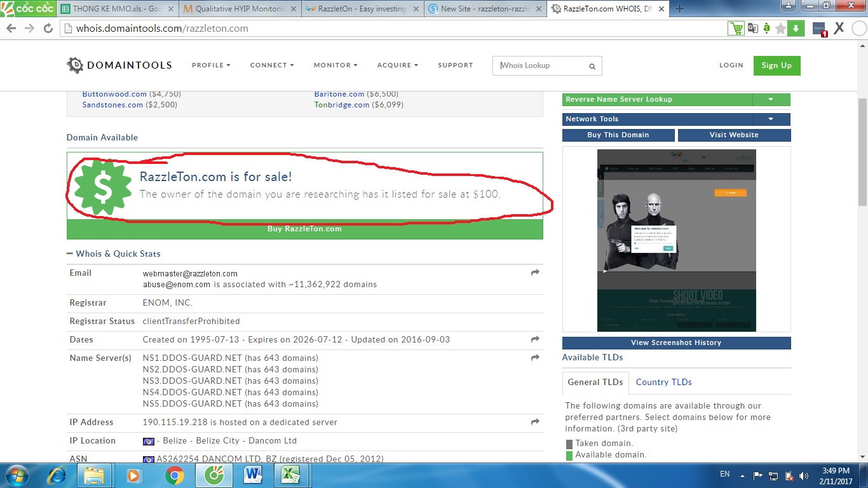Image resolution: width=868 pixels, height=488 pixels.
Task: Click the share arrow in IP Address row
Action: pos(535,422)
